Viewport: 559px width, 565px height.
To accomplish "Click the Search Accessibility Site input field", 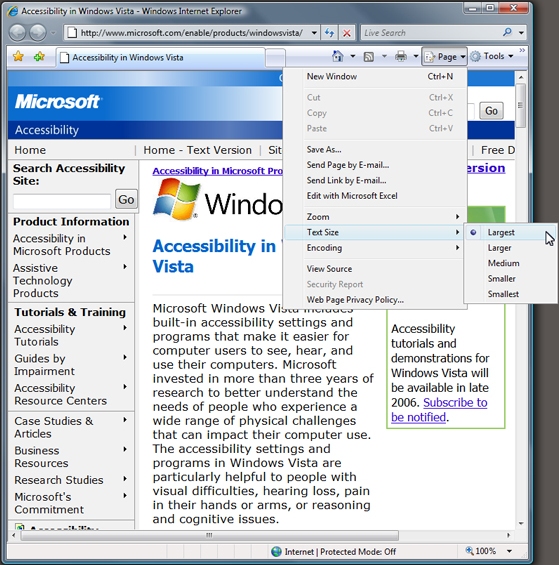I will [62, 201].
